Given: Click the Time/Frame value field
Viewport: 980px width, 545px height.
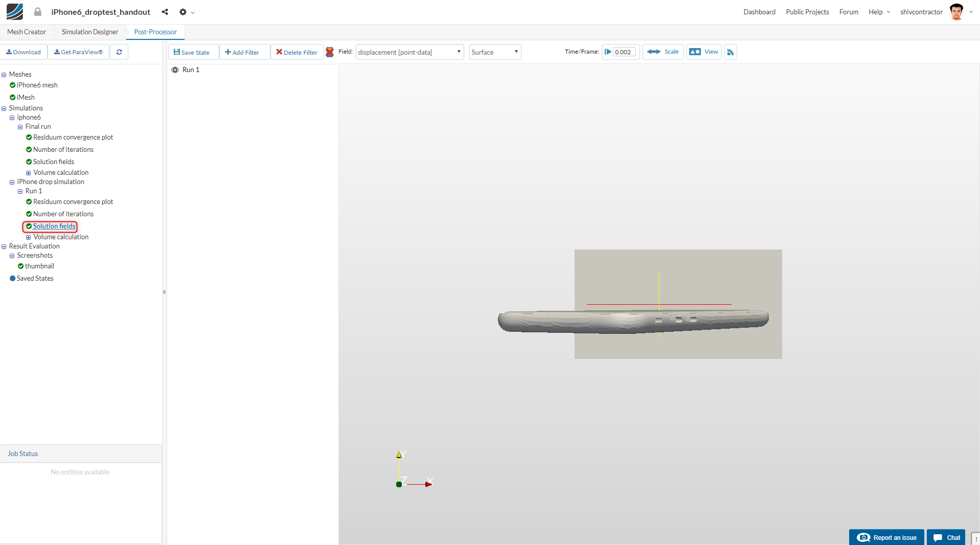Looking at the screenshot, I should [624, 52].
